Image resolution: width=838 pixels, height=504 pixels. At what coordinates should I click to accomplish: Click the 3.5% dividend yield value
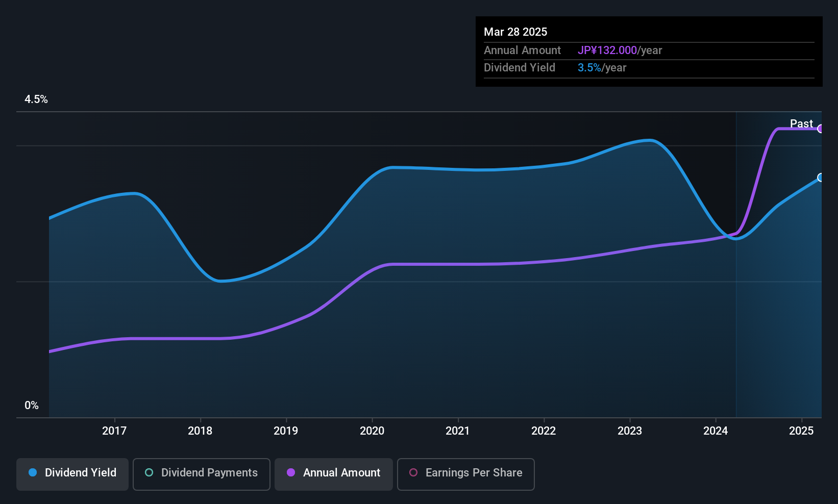tap(589, 67)
